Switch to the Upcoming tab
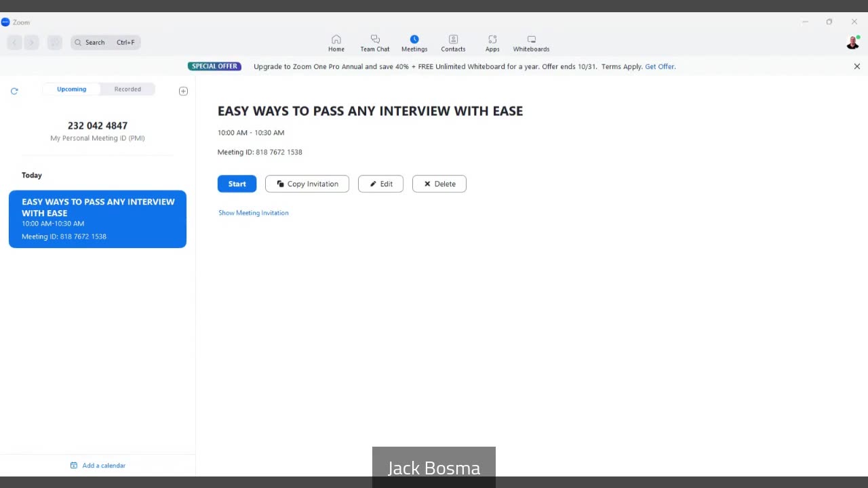This screenshot has height=488, width=868. [71, 89]
